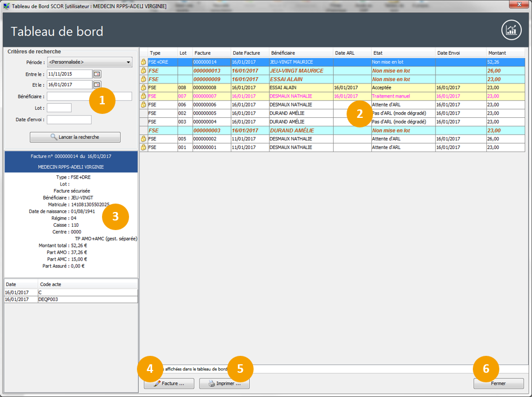Click lock icon on invoice 000000013 row
Screen dimensions: 532x397
pyautogui.click(x=143, y=70)
